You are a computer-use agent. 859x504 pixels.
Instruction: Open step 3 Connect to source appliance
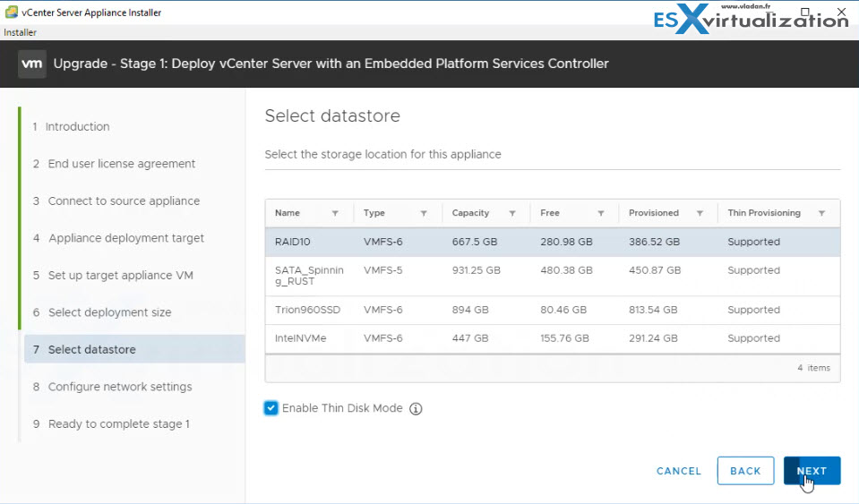tap(124, 201)
